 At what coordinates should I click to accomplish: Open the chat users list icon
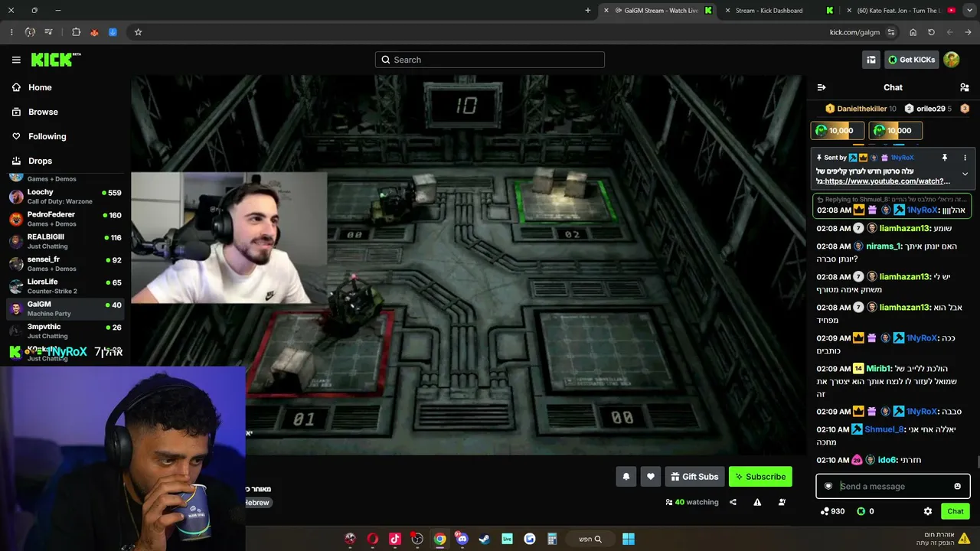(x=965, y=87)
